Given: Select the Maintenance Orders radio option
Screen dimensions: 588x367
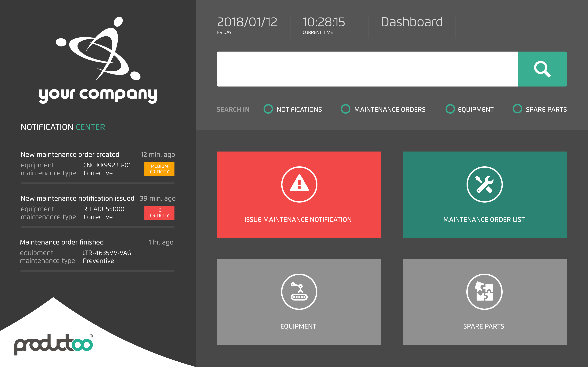Looking at the screenshot, I should pos(345,109).
